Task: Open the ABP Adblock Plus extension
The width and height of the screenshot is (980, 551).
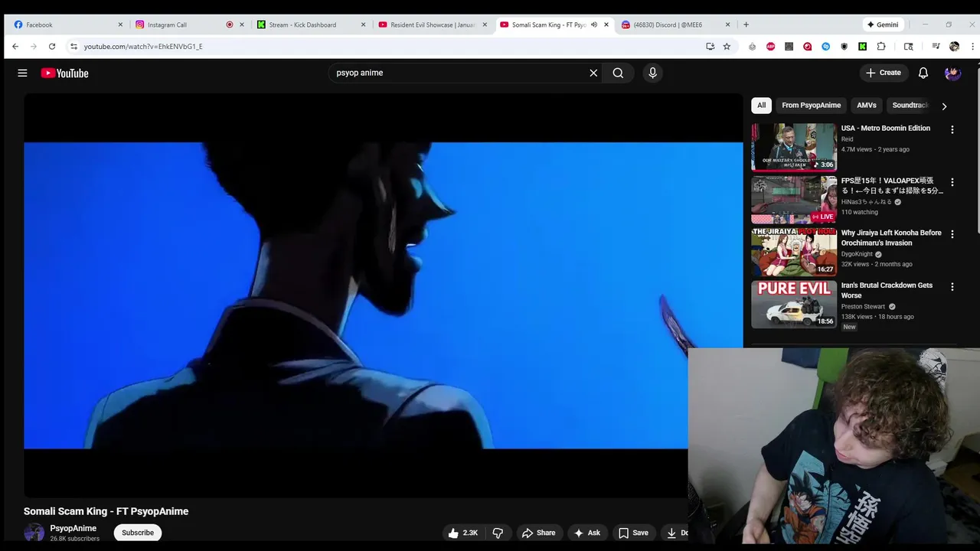Action: point(770,46)
